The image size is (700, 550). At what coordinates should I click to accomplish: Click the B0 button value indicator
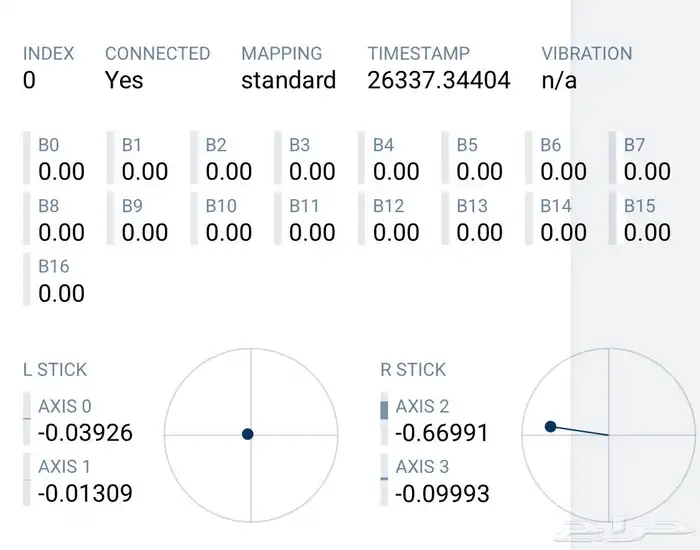point(61,171)
